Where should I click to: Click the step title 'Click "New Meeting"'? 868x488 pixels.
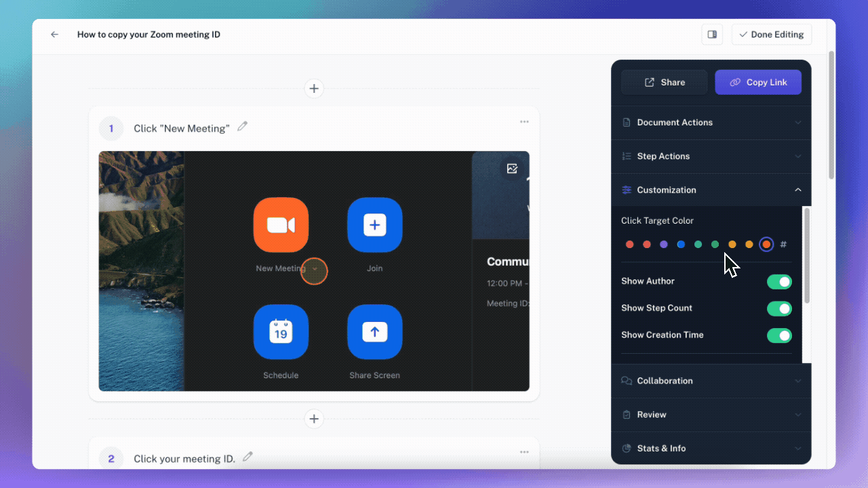182,129
